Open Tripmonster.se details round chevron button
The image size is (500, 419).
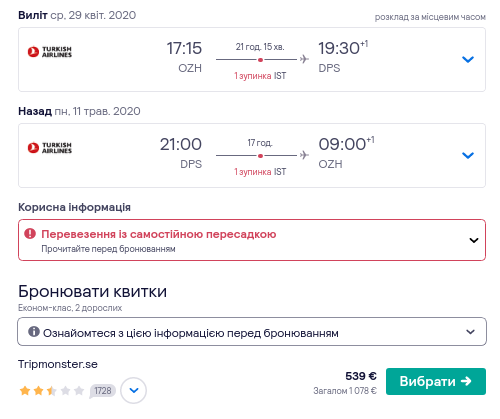(133, 390)
